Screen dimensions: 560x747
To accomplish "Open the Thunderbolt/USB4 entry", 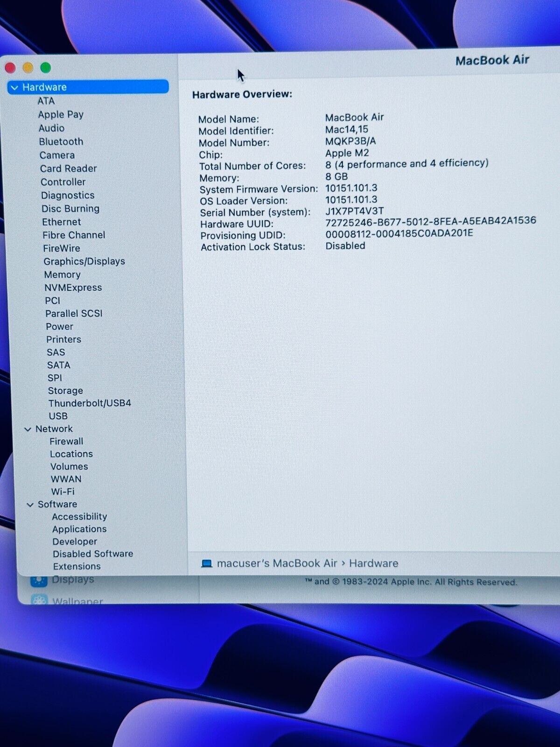I will (x=90, y=403).
